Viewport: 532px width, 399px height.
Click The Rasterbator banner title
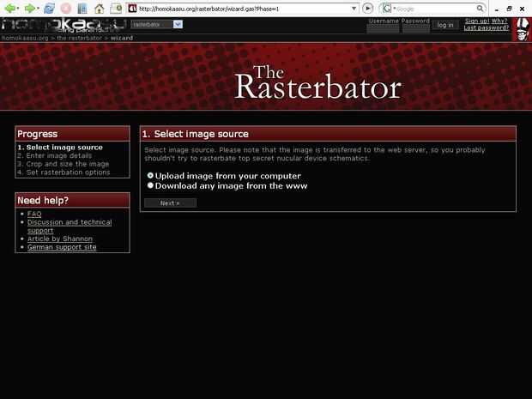[x=317, y=82]
